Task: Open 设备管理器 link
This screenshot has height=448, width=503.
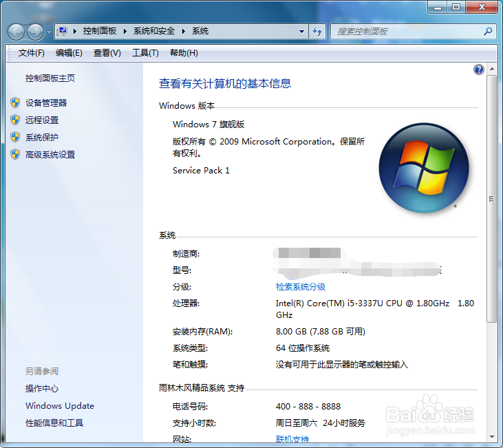Action: click(46, 103)
